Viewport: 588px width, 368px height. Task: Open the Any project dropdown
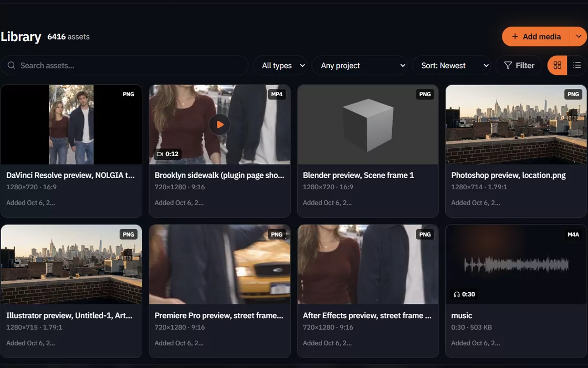tap(359, 65)
